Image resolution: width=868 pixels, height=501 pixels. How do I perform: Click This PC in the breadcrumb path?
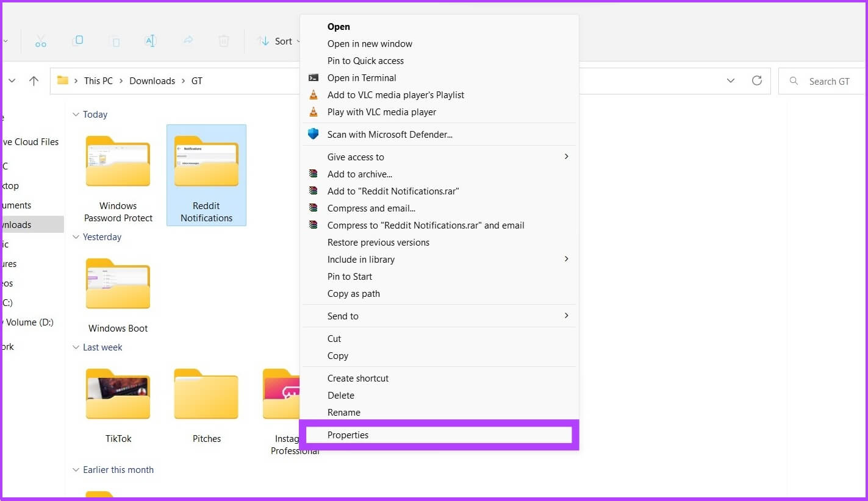pos(98,81)
